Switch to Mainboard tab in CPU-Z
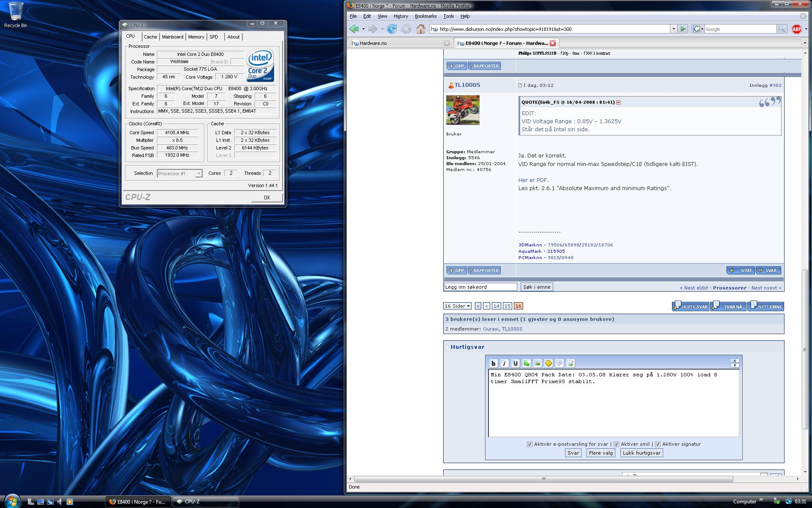 (x=173, y=37)
